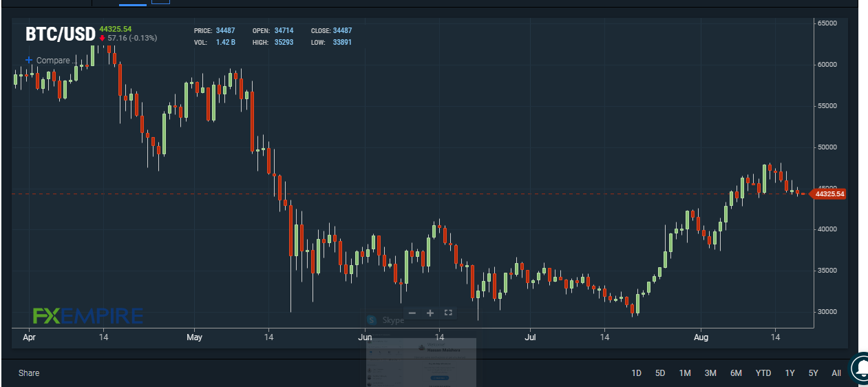Screen dimensions: 868x387
Task: Click the LOW value 33891
Action: tap(342, 43)
